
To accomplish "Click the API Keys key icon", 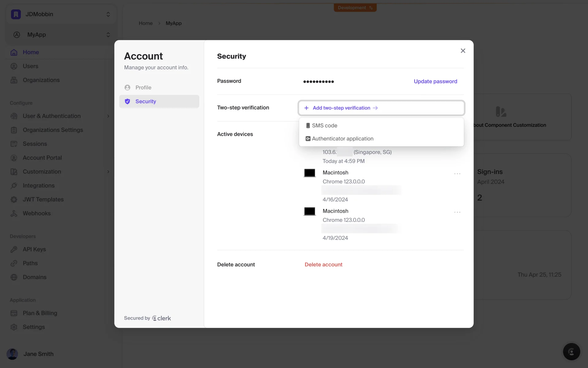I will point(14,249).
